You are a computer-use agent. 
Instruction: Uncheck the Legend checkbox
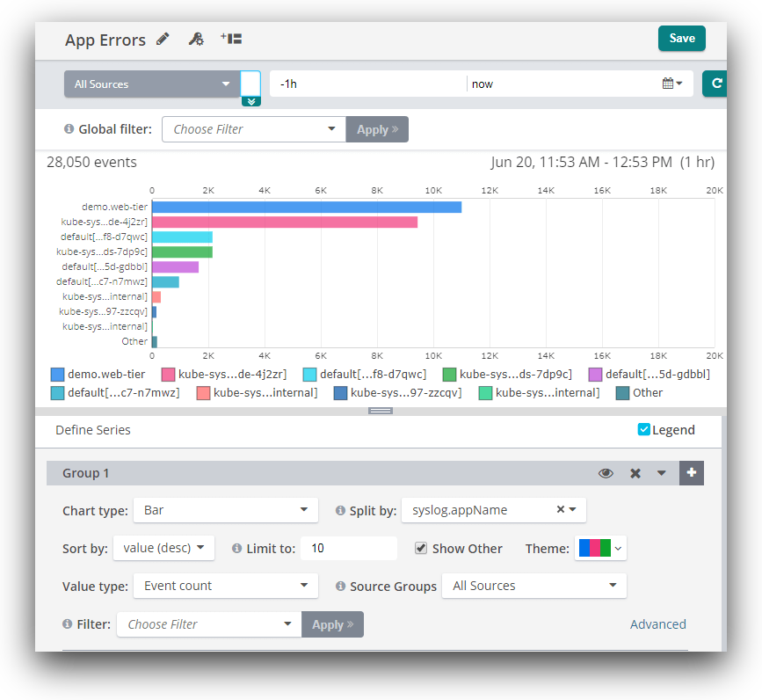pyautogui.click(x=644, y=430)
